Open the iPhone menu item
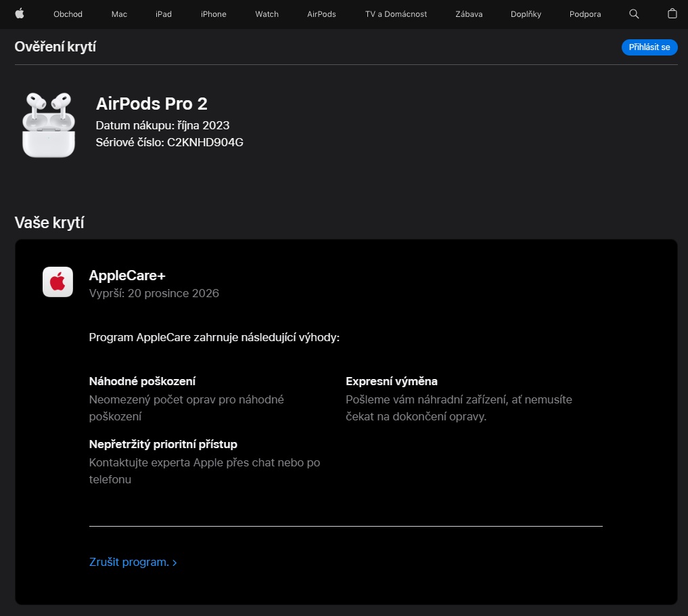The image size is (688, 616). 214,14
